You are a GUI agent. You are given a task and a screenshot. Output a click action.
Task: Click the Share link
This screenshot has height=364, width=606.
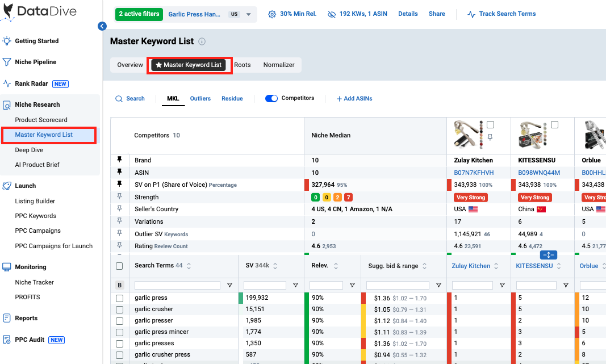(437, 14)
